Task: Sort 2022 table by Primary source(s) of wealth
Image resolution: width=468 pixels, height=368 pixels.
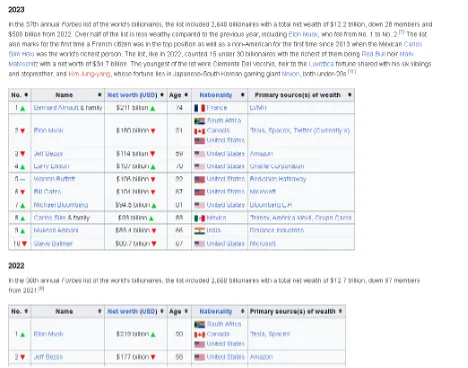Action: [x=340, y=311]
